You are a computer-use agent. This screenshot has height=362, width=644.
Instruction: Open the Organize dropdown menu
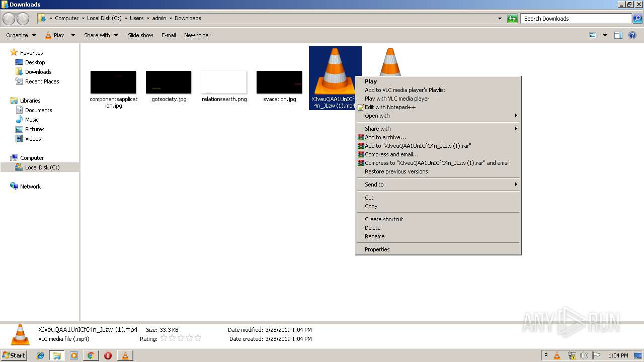[21, 35]
